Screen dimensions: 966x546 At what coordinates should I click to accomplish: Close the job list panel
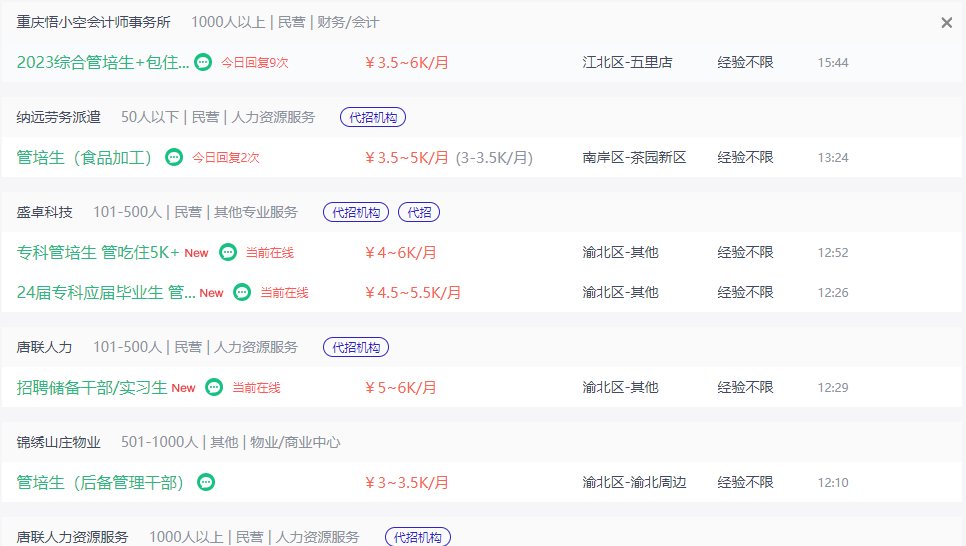[947, 23]
